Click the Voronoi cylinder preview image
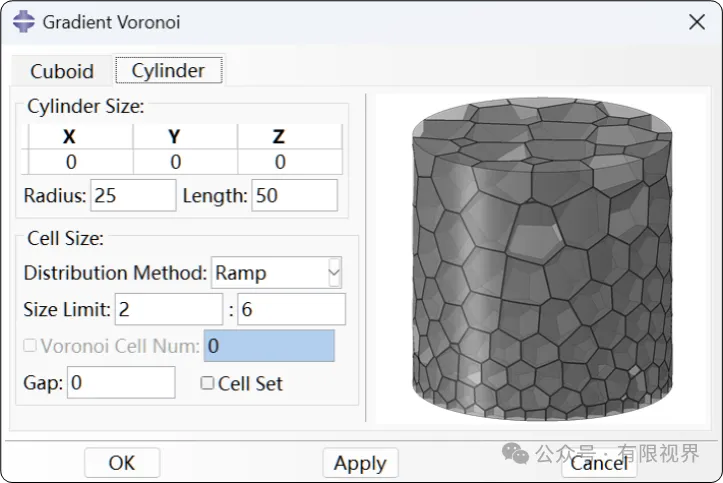Image resolution: width=723 pixels, height=483 pixels. point(541,259)
